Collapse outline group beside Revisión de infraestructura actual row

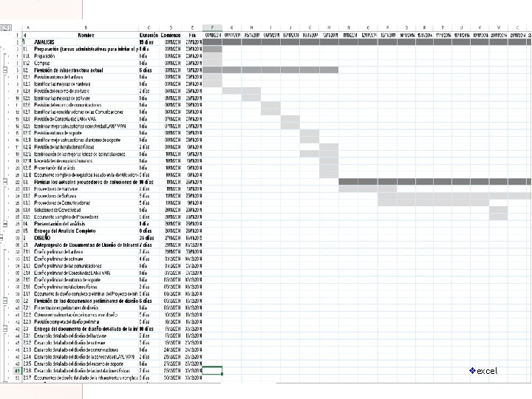click(5, 70)
